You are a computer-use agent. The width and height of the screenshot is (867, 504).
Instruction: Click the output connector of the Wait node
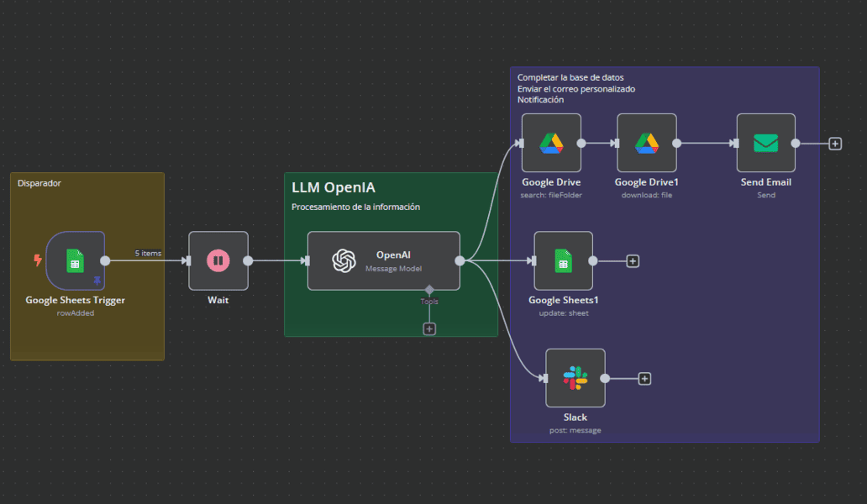tap(249, 261)
